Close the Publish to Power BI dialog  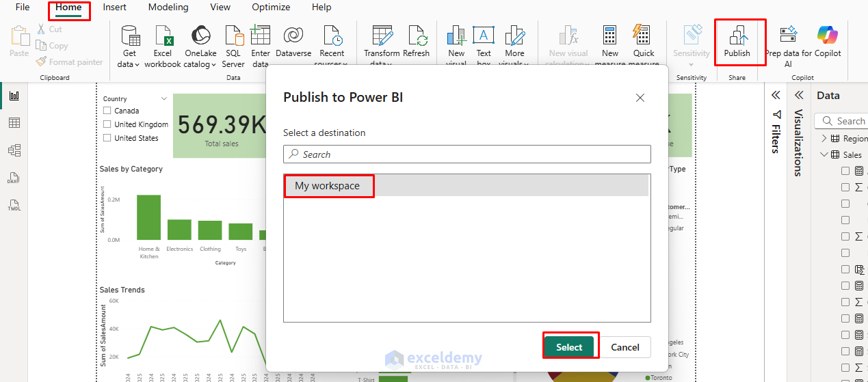(640, 98)
